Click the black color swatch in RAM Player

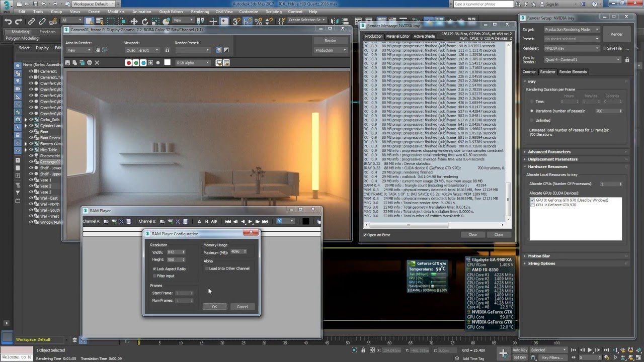point(305,221)
